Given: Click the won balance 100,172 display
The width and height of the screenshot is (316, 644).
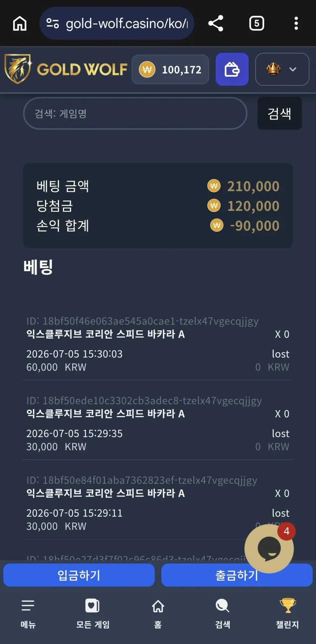Looking at the screenshot, I should tap(170, 70).
